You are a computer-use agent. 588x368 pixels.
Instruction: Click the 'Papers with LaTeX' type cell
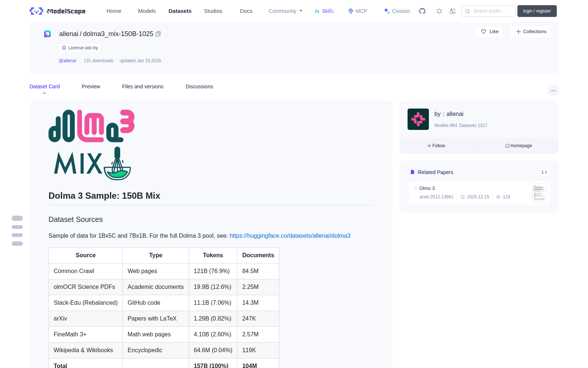coord(156,319)
